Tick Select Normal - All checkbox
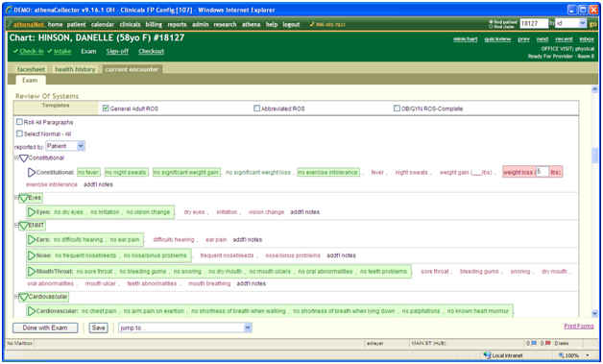603x364 pixels. pos(19,133)
